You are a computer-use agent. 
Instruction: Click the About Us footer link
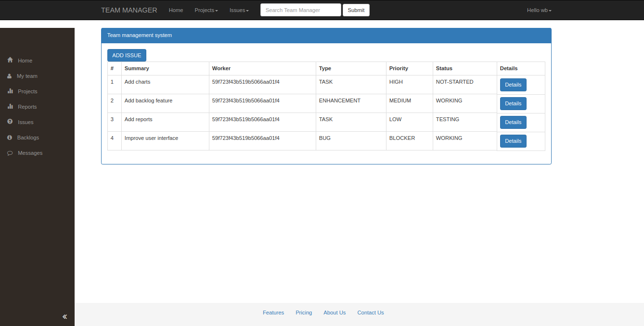coord(335,313)
